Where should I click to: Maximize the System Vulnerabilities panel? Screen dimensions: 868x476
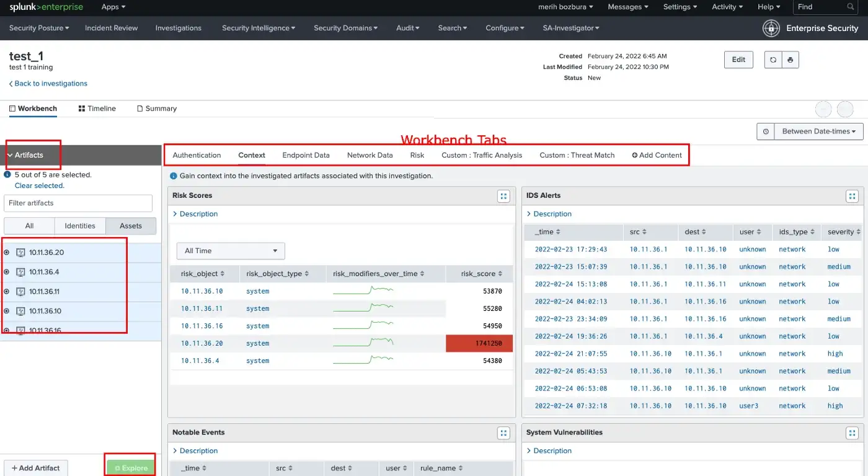point(852,433)
